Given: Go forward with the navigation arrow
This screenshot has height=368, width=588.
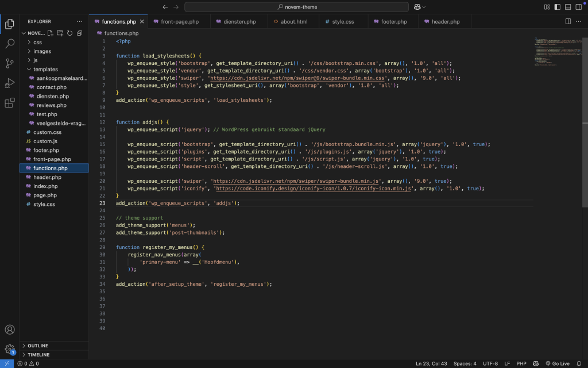Looking at the screenshot, I should click(x=176, y=7).
